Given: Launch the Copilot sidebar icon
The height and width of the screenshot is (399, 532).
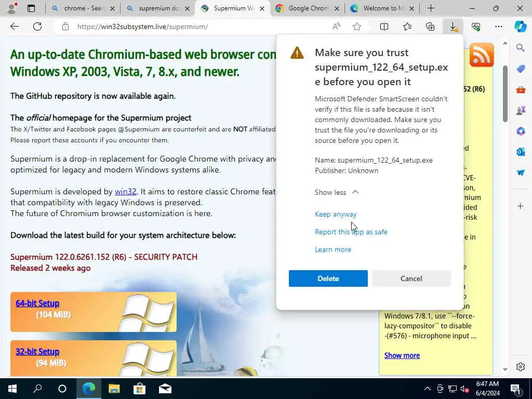Looking at the screenshot, I should 521,26.
